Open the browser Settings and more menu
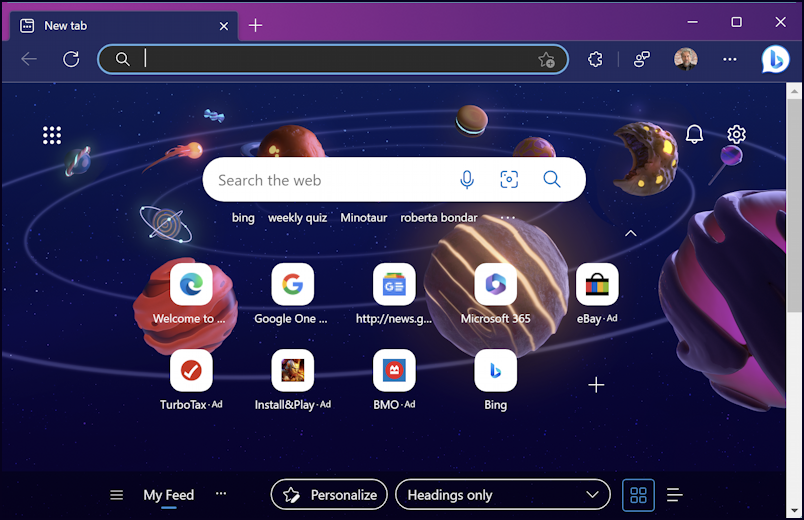 (x=730, y=59)
